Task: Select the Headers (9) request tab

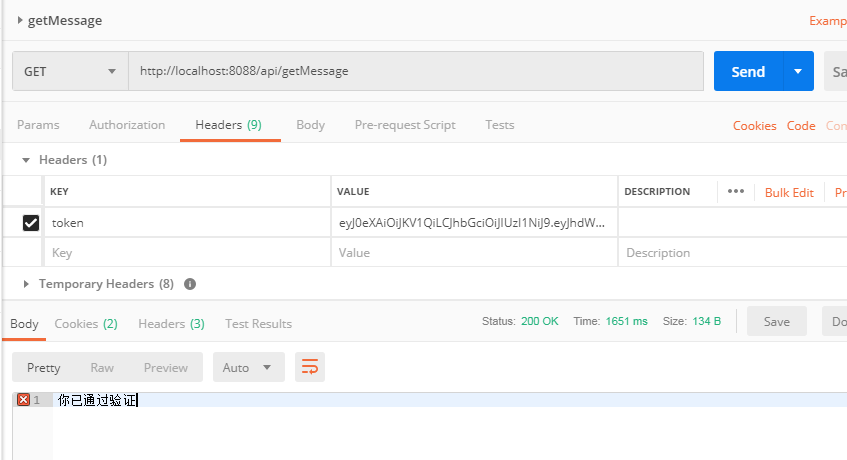Action: click(x=228, y=125)
